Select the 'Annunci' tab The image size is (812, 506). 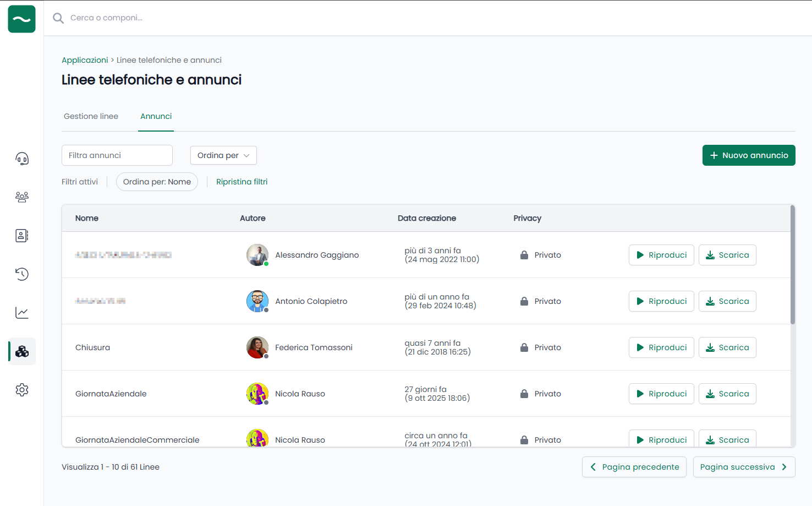(x=156, y=116)
